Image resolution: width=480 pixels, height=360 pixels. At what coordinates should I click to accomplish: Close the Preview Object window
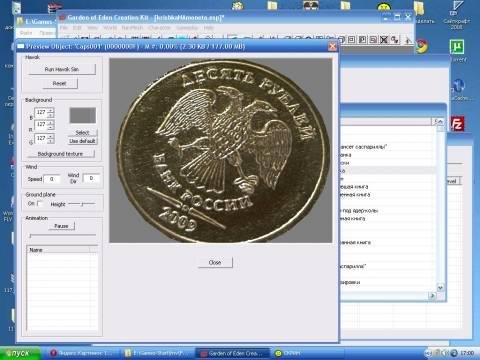point(332,46)
